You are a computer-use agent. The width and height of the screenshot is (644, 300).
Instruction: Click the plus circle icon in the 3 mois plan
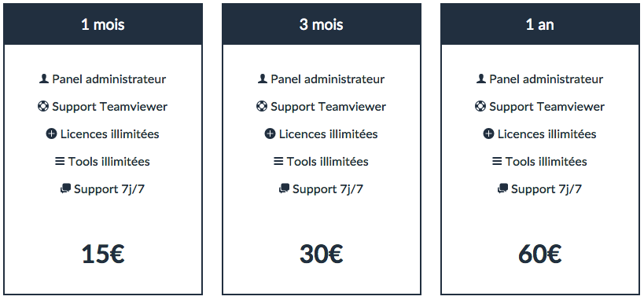pos(270,134)
